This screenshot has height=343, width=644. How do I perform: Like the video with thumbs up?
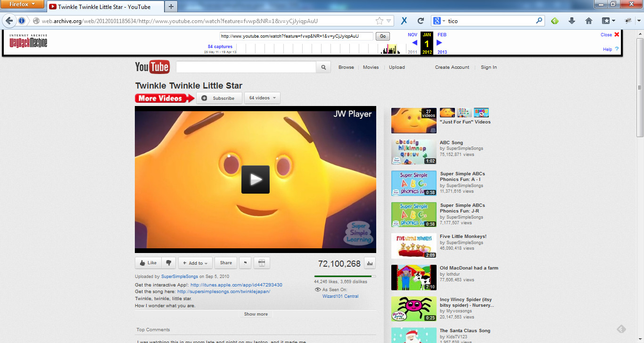point(148,263)
